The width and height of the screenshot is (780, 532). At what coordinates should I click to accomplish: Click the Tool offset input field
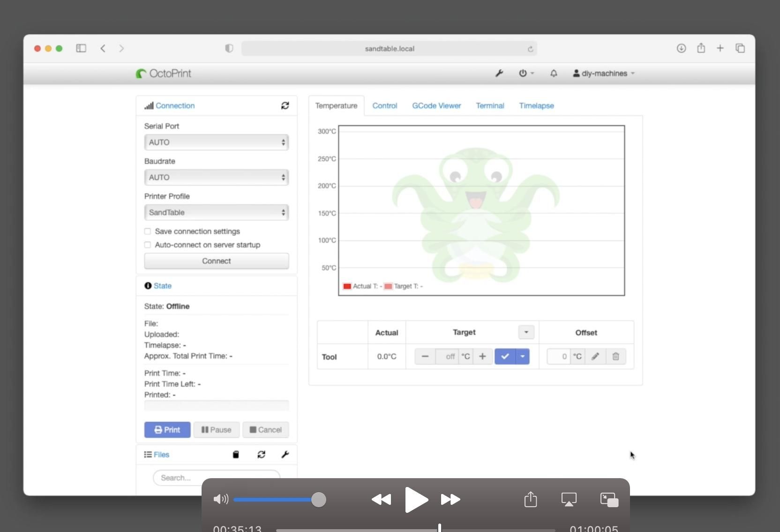[x=559, y=356]
